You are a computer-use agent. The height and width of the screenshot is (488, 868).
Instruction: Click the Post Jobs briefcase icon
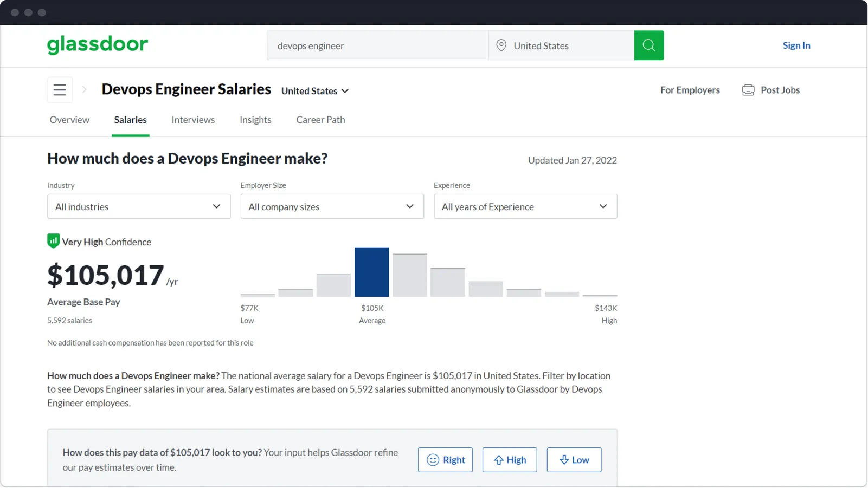click(x=748, y=90)
